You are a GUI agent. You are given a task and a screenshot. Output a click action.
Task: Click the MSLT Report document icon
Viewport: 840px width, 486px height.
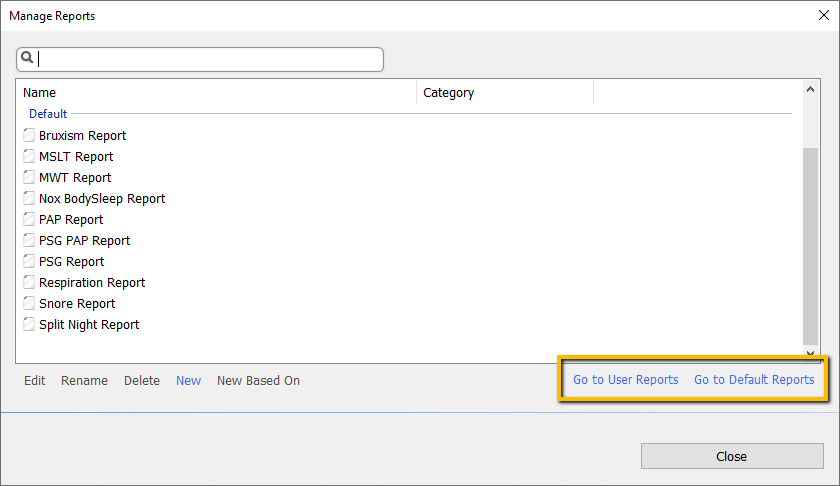[29, 156]
